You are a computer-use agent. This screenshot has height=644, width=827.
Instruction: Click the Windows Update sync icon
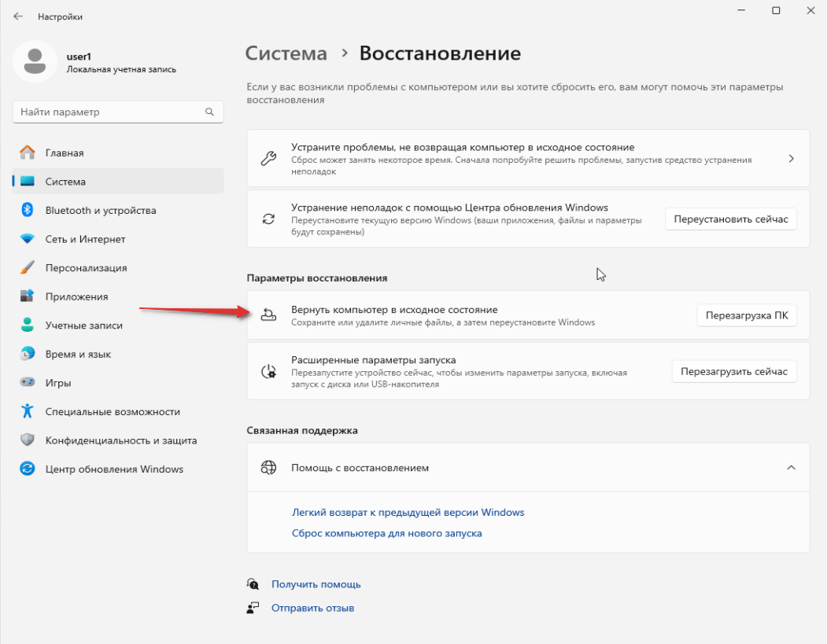tap(28, 469)
